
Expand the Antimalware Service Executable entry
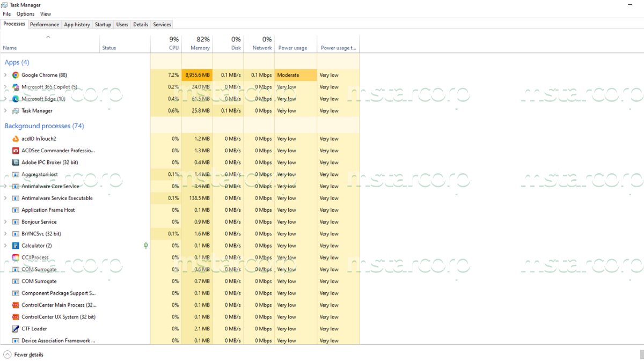tap(5, 198)
